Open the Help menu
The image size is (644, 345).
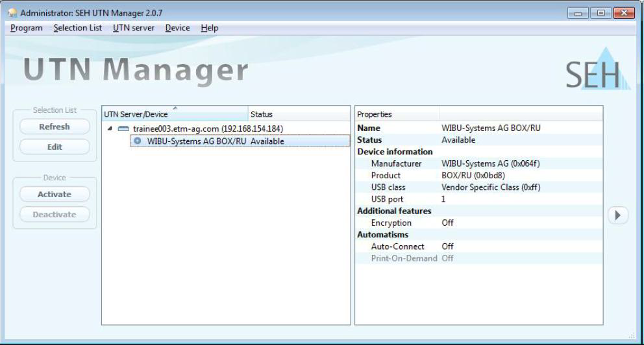tap(210, 28)
